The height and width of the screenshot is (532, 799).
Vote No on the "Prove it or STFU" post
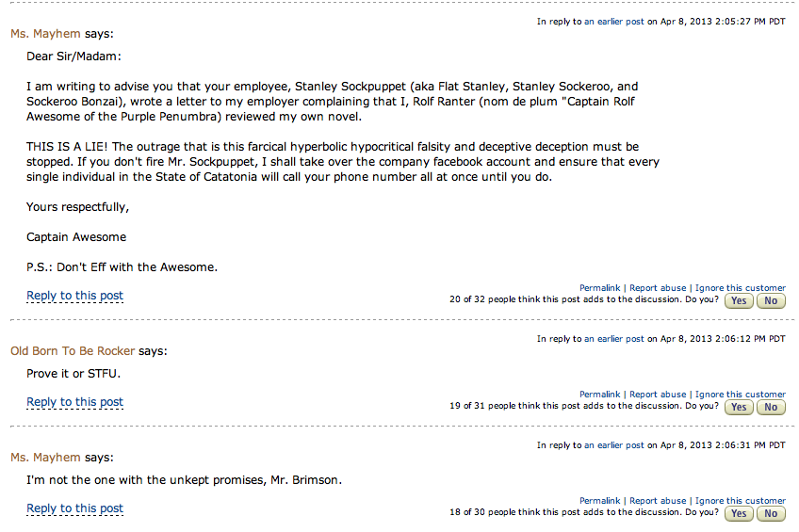point(771,408)
